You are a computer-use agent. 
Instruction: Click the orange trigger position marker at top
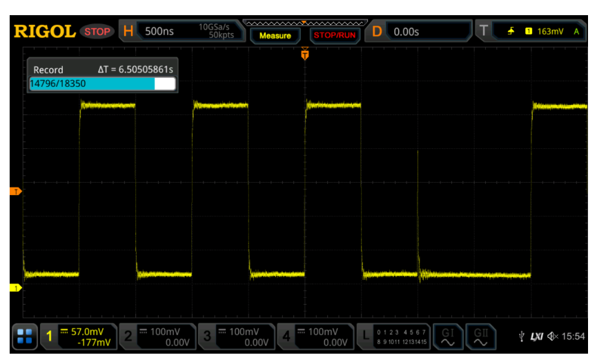[x=304, y=54]
